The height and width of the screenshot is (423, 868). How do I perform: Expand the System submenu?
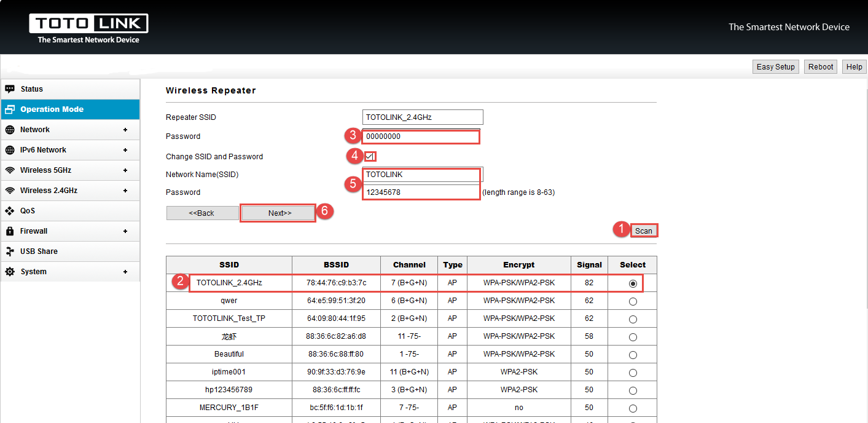pos(125,272)
